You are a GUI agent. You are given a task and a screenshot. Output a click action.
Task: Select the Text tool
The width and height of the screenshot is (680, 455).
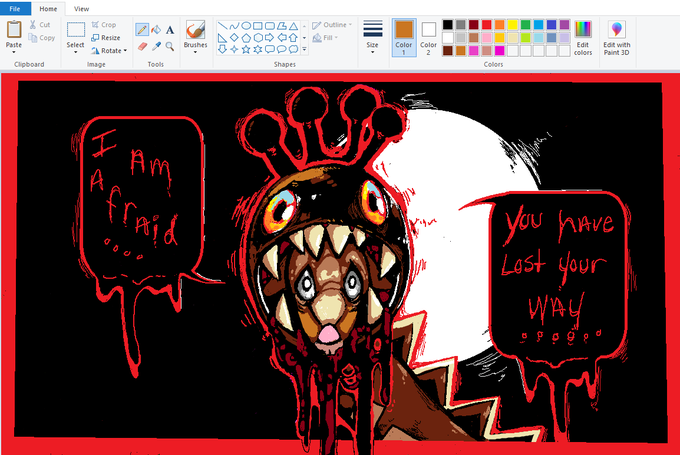pyautogui.click(x=170, y=29)
